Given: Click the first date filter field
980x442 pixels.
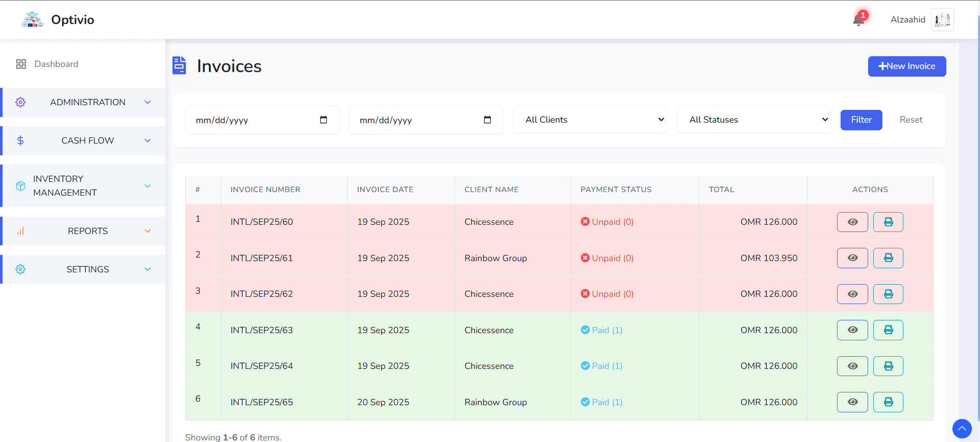Looking at the screenshot, I should pyautogui.click(x=262, y=120).
